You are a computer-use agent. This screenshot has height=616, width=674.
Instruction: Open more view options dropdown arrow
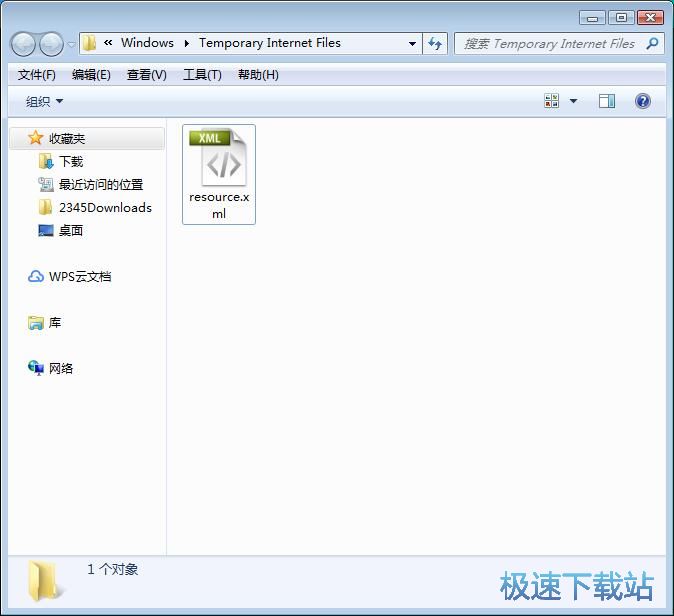tap(573, 101)
